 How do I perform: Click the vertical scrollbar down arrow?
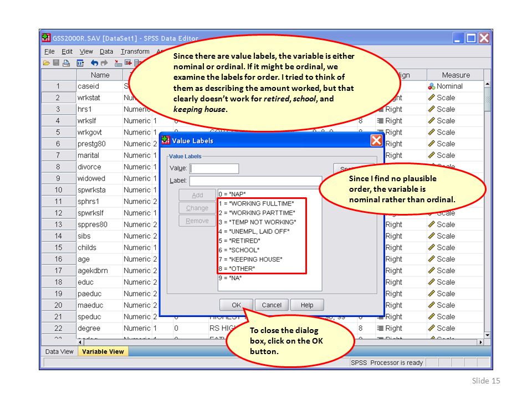tap(487, 335)
